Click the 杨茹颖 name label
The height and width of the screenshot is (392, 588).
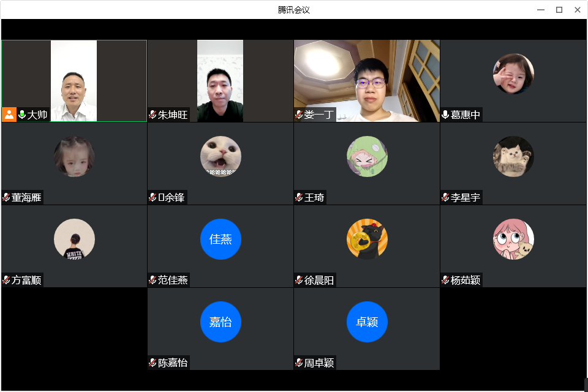tap(466, 281)
